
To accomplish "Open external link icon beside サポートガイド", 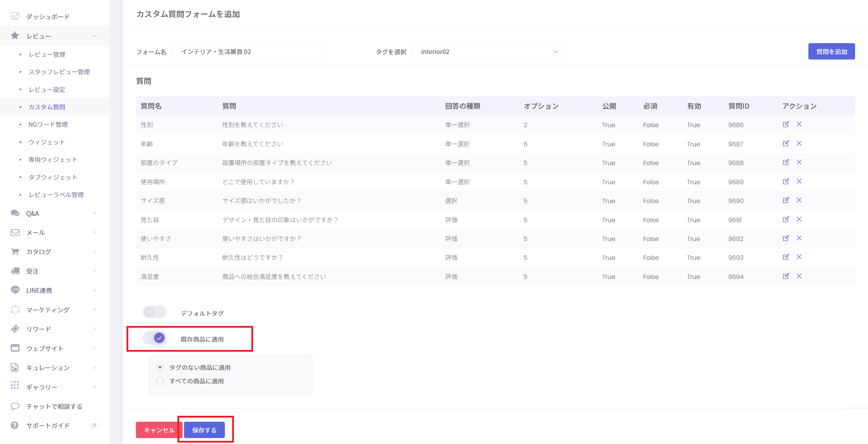I will click(x=94, y=425).
